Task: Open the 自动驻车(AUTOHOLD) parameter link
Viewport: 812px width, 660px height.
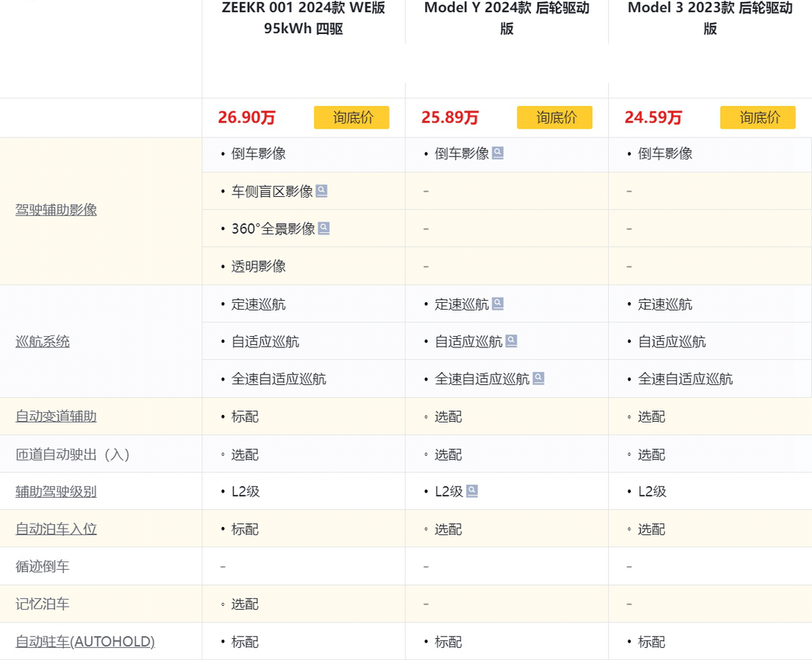Action: point(85,642)
